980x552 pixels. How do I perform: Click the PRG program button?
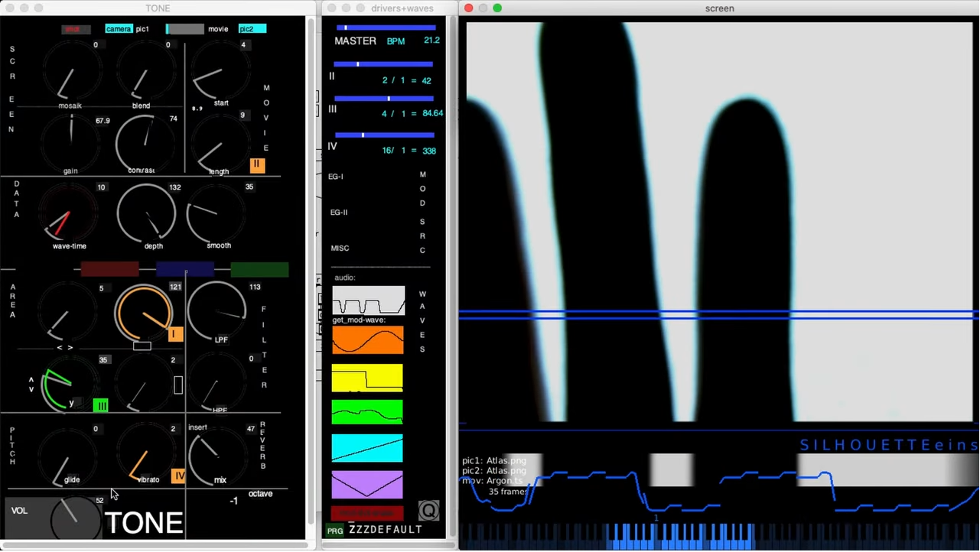[334, 531]
